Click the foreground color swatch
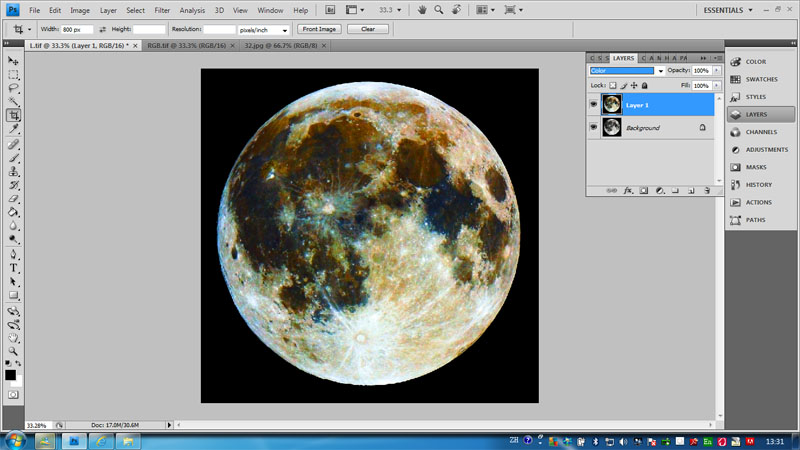This screenshot has width=800, height=450. (x=11, y=374)
